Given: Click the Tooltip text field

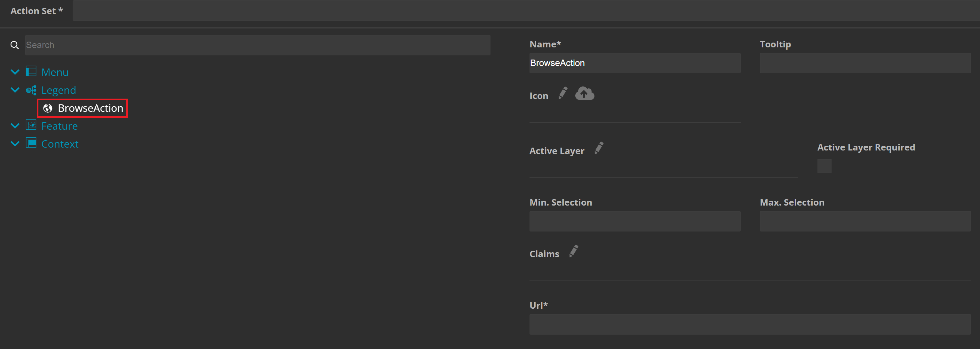Looking at the screenshot, I should point(865,63).
